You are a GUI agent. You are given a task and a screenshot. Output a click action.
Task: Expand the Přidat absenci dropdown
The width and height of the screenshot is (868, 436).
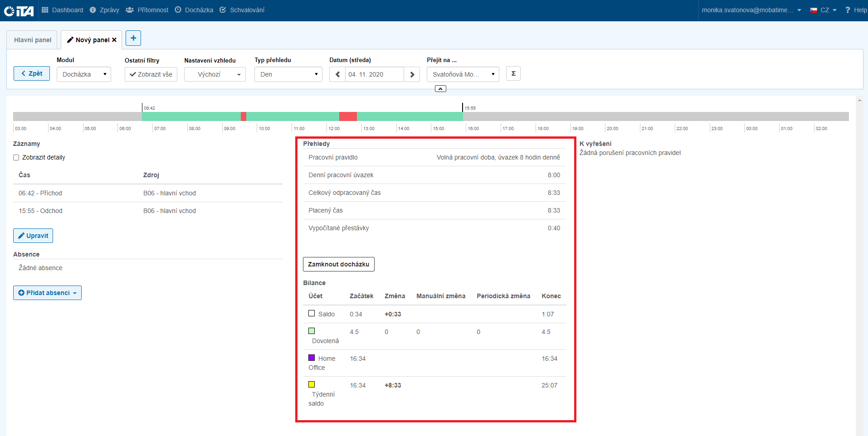pos(47,293)
